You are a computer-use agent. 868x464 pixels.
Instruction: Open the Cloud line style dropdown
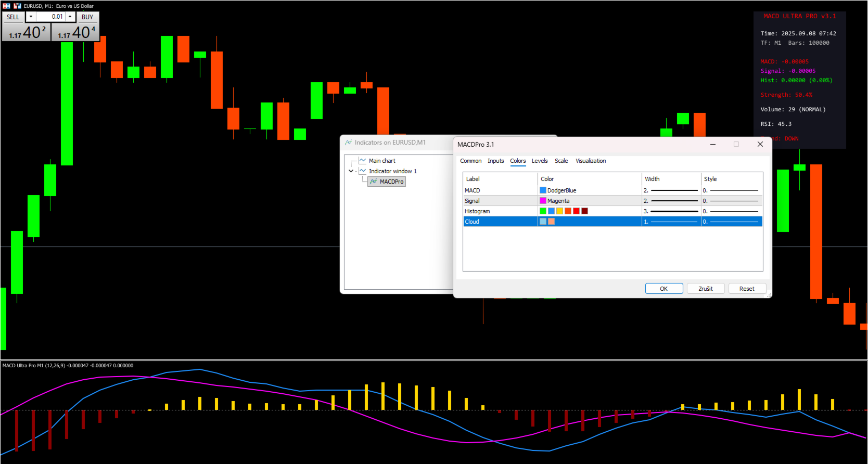click(x=732, y=222)
